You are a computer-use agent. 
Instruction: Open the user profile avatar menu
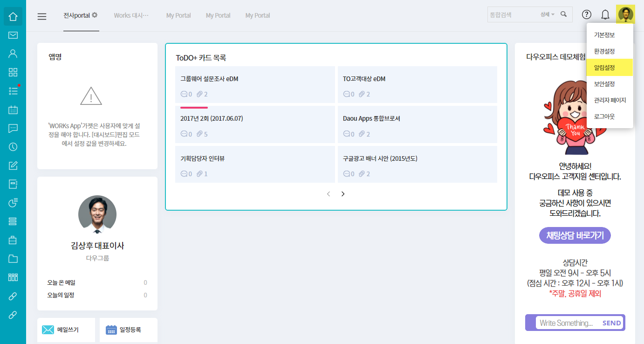[625, 14]
